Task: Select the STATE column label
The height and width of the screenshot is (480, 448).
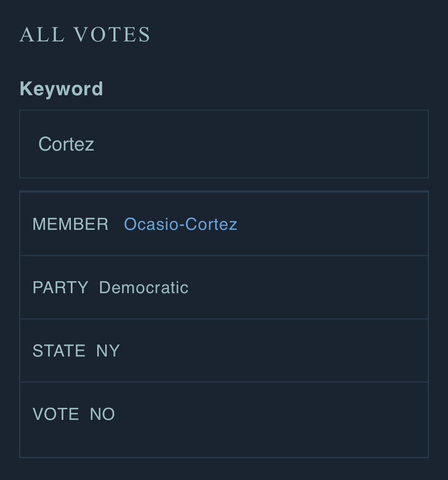Action: click(x=59, y=351)
